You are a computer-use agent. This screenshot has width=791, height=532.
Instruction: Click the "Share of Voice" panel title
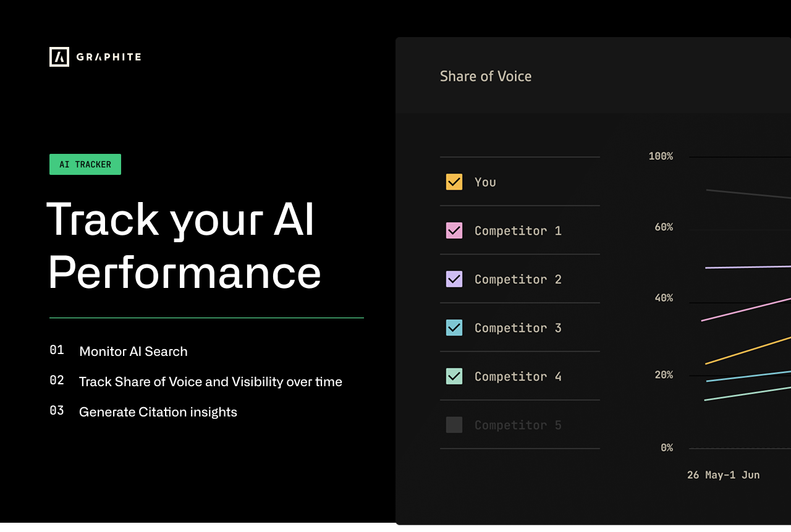tap(486, 77)
